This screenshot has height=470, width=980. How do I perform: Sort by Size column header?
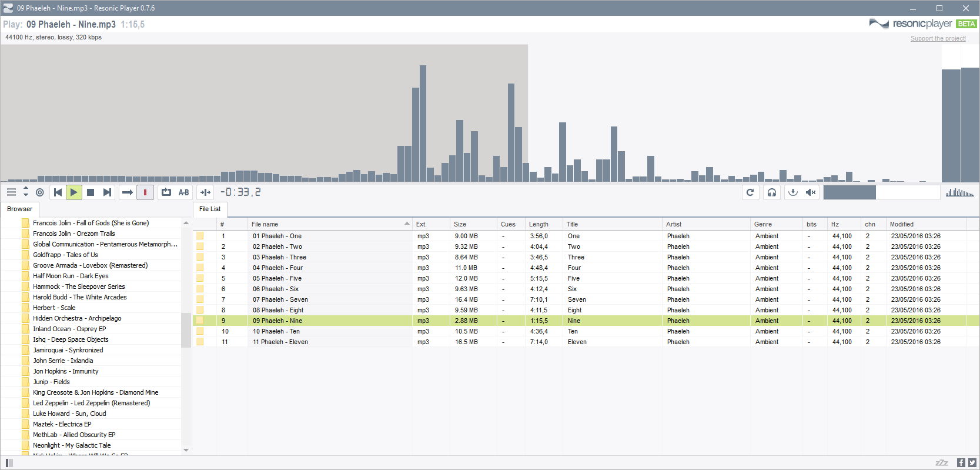[473, 224]
